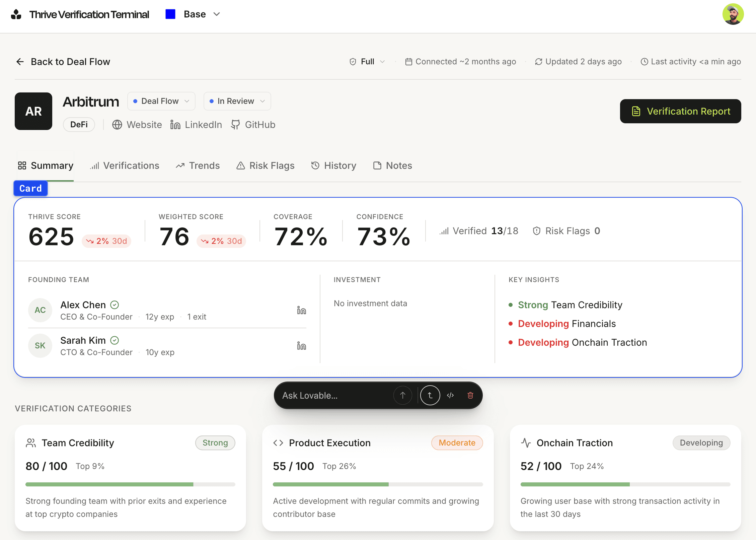Screen dimensions: 756x540
Task: Expand the Base network dropdown
Action: (x=193, y=14)
